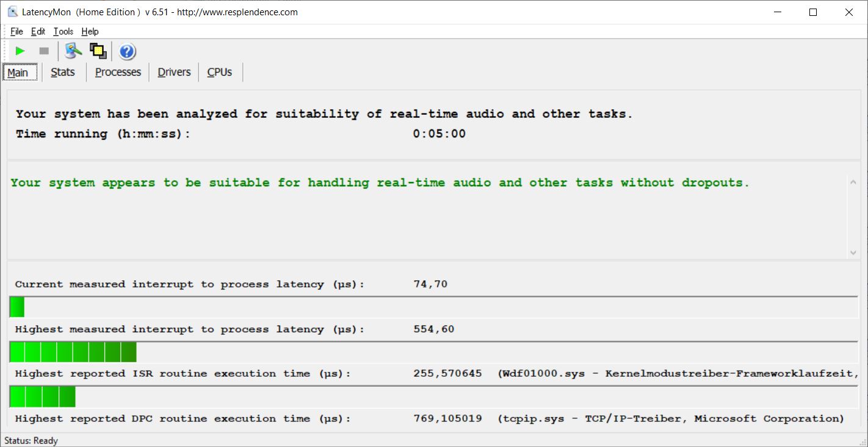Minimize the LatencyMon window
Viewport: 868px width, 447px height.
(778, 12)
